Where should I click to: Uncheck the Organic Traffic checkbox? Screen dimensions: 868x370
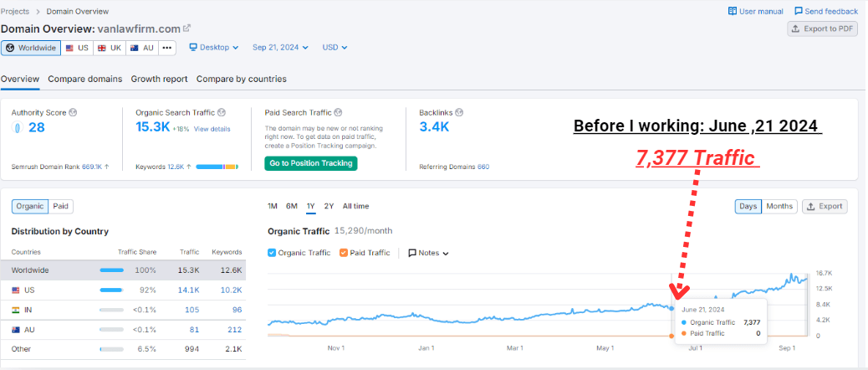coord(272,253)
